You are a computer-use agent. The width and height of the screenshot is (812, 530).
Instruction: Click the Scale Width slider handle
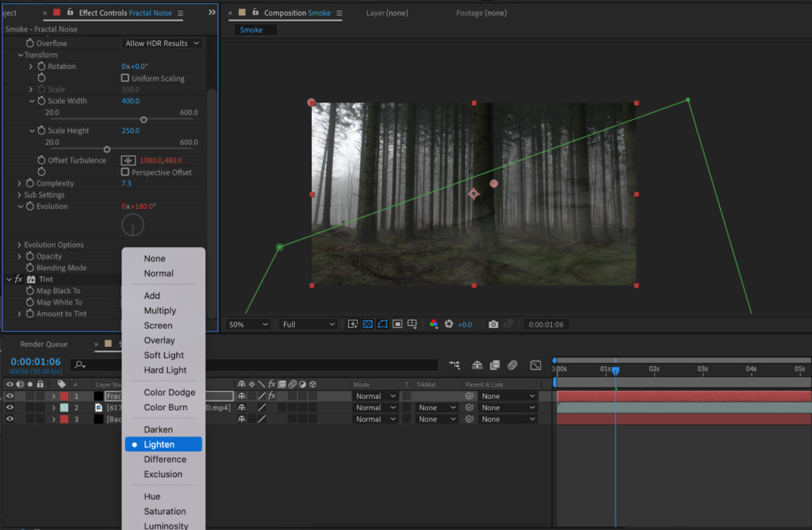144,120
